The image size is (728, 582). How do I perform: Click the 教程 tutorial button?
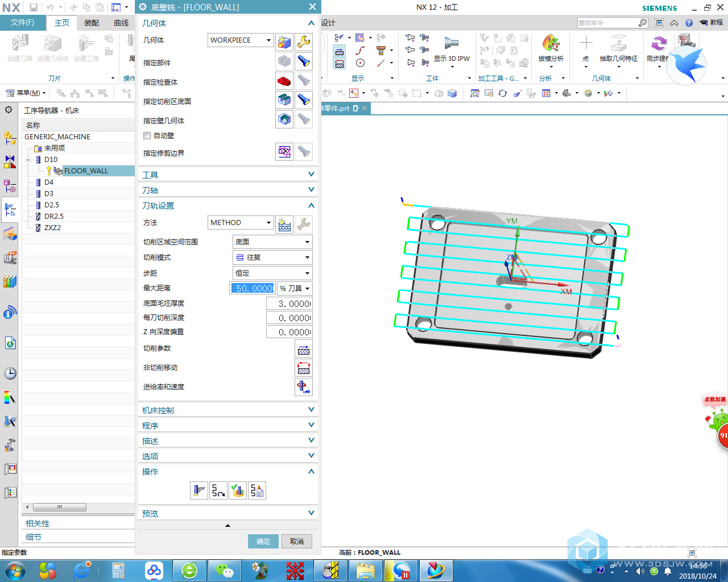(712, 23)
